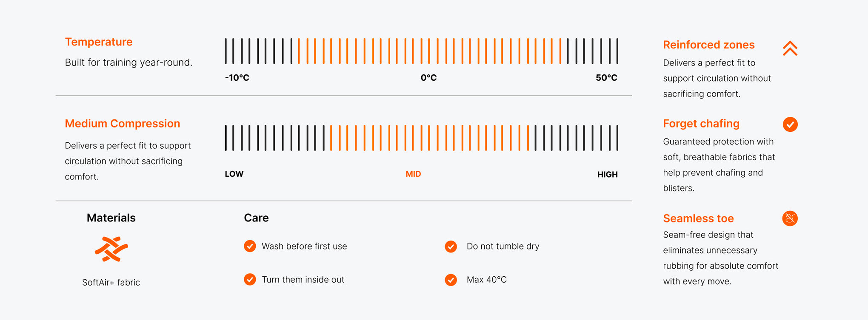Click the Forget chafing title
868x320 pixels.
click(701, 123)
